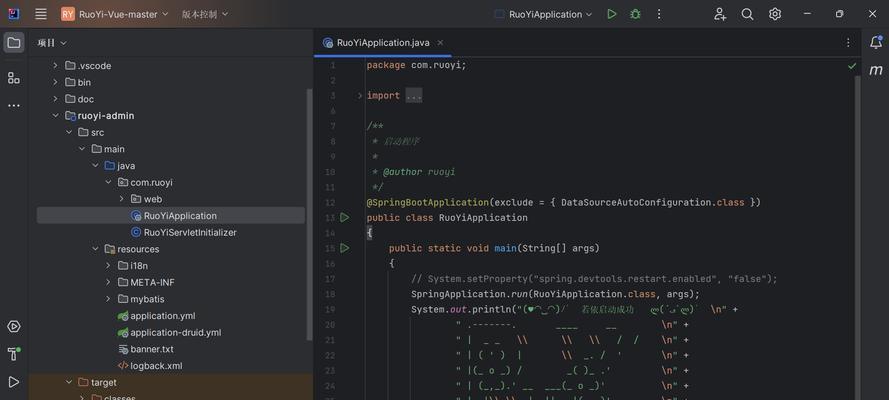Collapse the java folder
This screenshot has width=889, height=400.
(95, 166)
